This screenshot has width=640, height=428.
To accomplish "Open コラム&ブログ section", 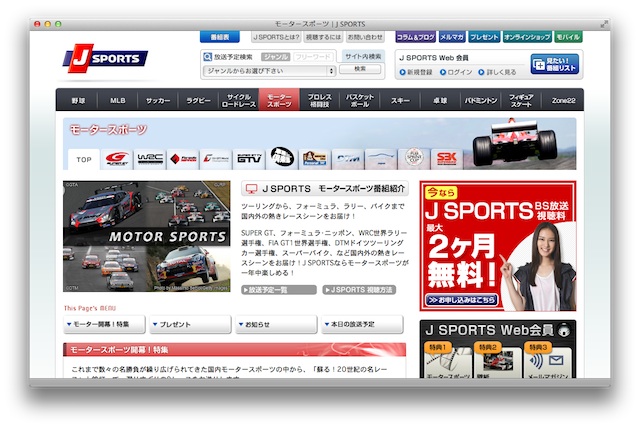I will 416,37.
